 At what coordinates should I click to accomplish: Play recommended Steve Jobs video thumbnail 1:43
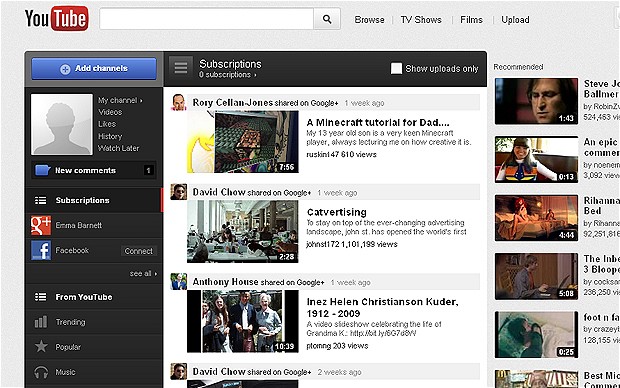pyautogui.click(x=536, y=101)
